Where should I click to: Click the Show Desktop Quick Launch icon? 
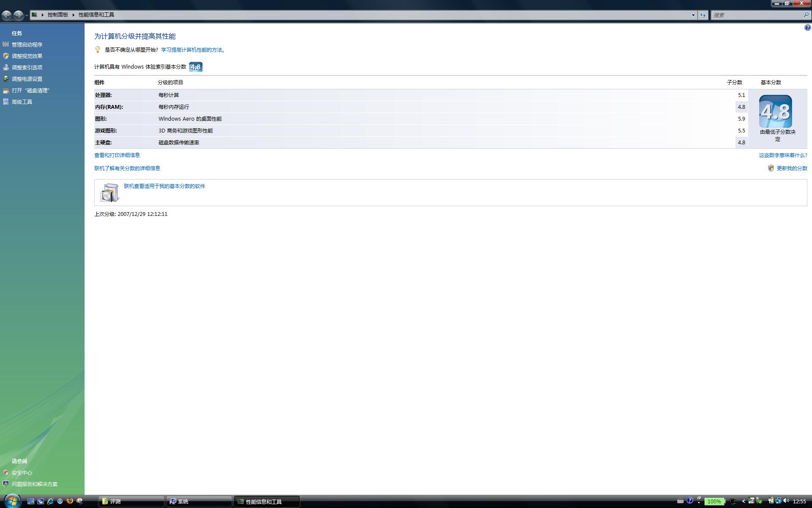pyautogui.click(x=31, y=501)
